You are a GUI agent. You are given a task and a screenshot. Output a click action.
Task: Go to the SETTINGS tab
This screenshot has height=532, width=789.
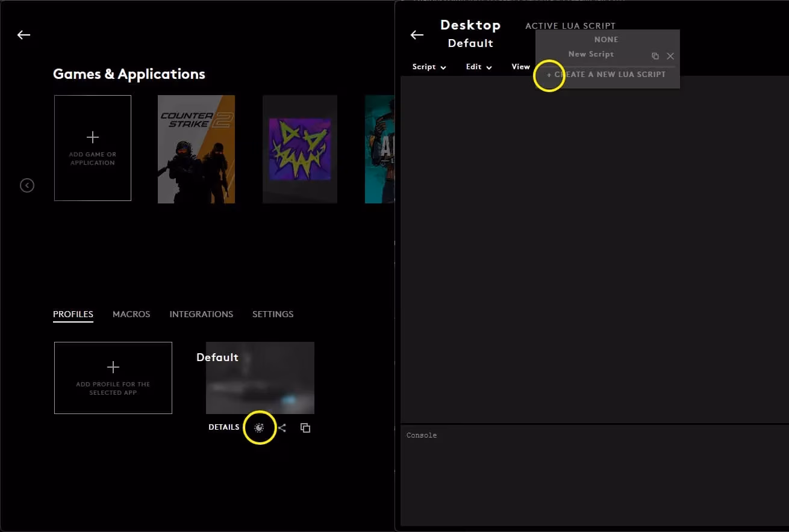tap(273, 314)
